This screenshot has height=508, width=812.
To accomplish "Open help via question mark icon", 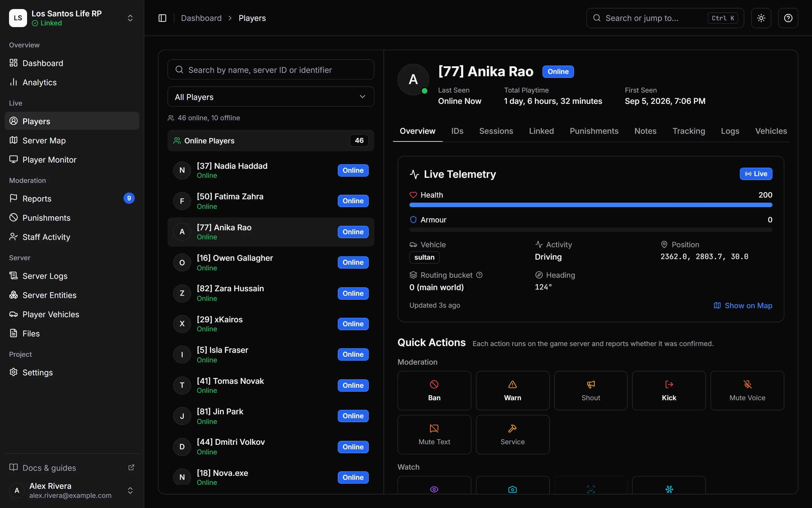I will 788,18.
